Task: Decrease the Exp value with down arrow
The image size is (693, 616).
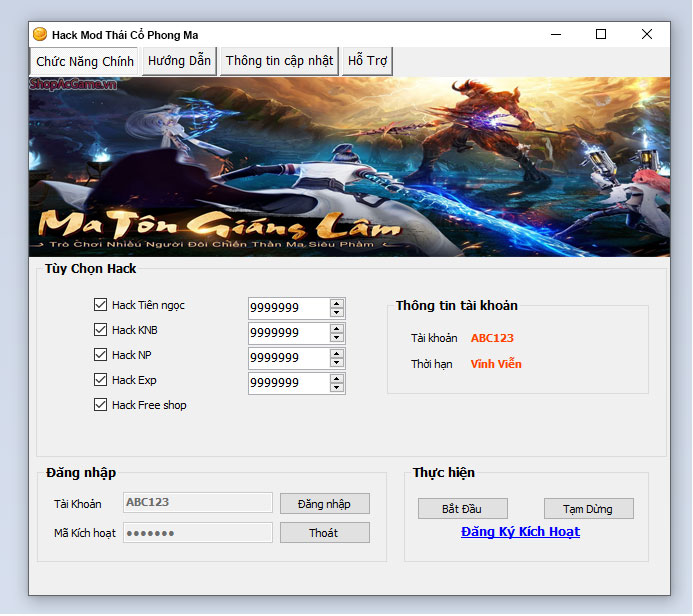Action: [337, 388]
